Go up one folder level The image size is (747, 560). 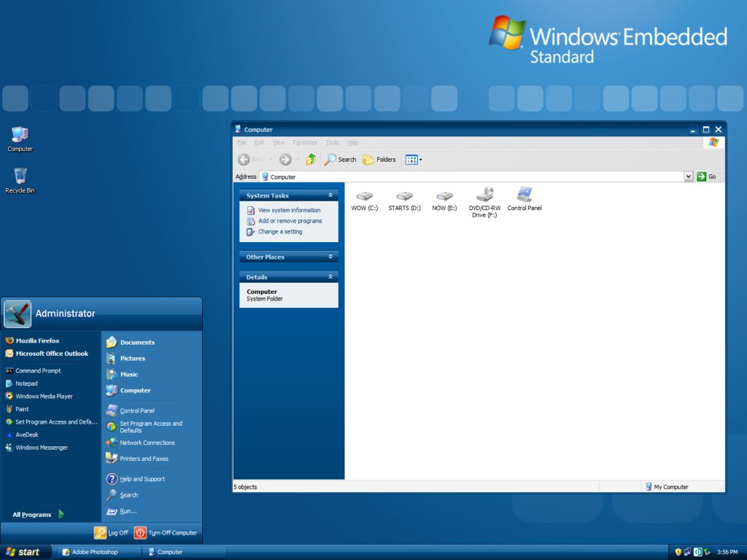pyautogui.click(x=311, y=160)
